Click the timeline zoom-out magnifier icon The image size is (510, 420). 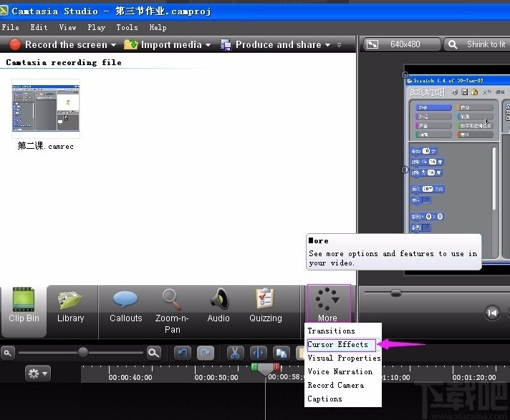coord(8,353)
